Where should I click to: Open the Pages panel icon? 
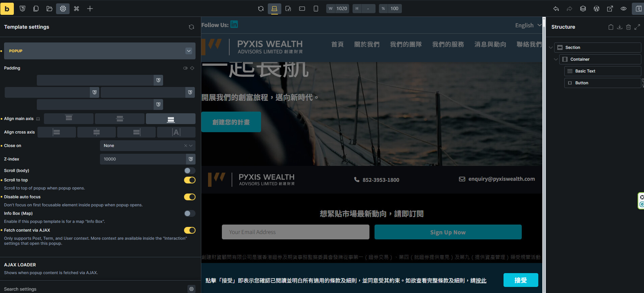[x=36, y=9]
